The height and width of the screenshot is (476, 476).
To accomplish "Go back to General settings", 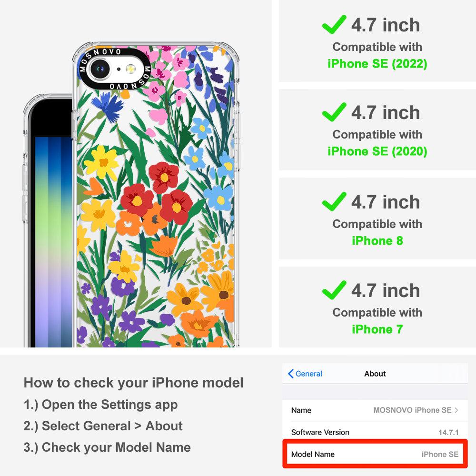I will click(x=305, y=374).
